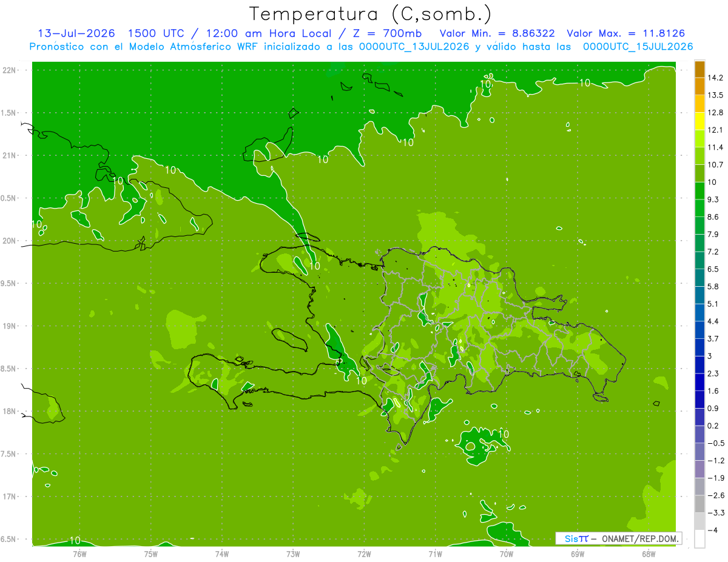Click the '8.6' color bar value
Image resolution: width=728 pixels, height=562 pixels.
[x=713, y=217]
